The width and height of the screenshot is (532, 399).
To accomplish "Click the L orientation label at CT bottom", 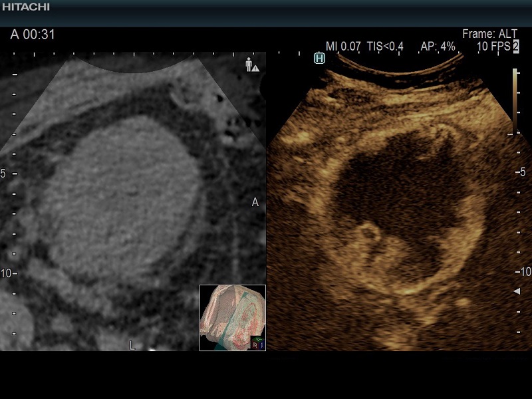I will (132, 345).
